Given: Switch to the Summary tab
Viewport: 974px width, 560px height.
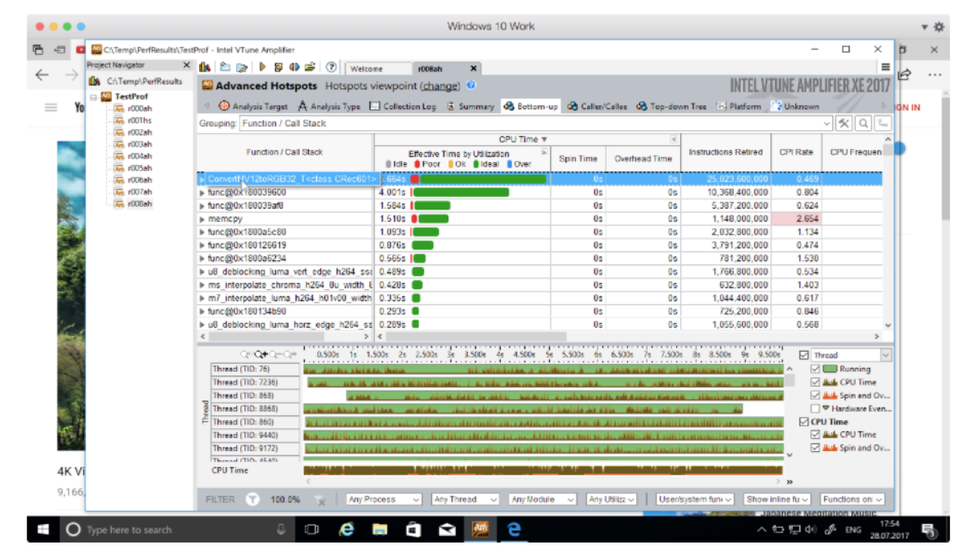Looking at the screenshot, I should [470, 107].
